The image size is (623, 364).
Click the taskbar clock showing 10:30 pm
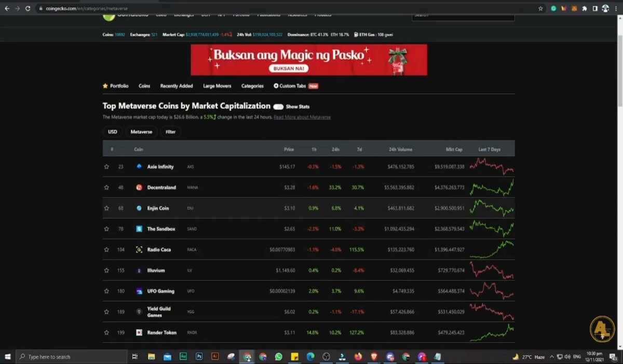pyautogui.click(x=595, y=357)
